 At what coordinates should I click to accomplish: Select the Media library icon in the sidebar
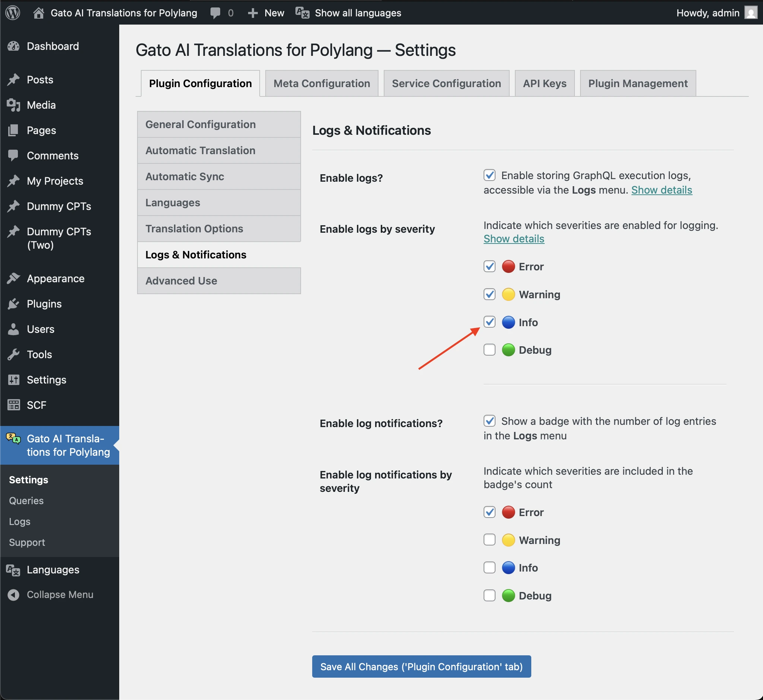[14, 105]
